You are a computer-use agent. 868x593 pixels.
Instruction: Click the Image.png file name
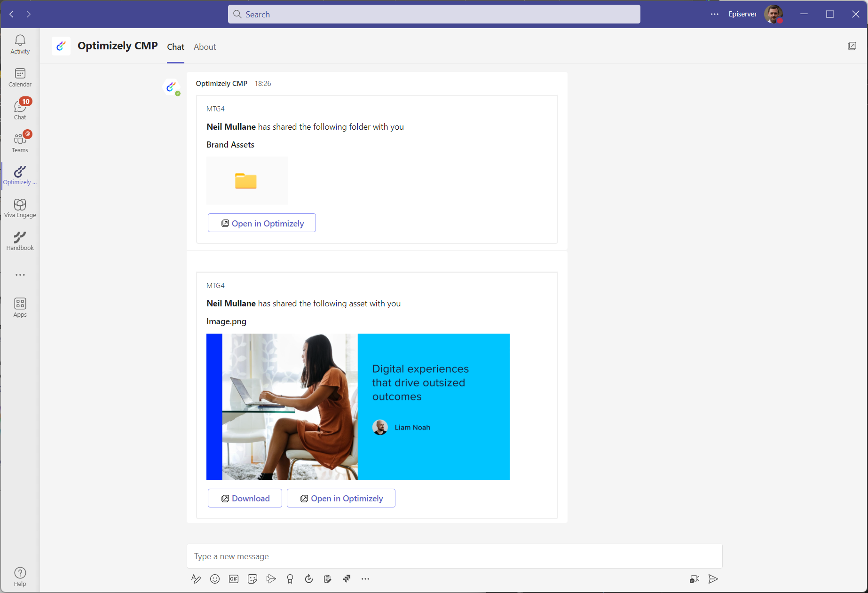(x=226, y=321)
